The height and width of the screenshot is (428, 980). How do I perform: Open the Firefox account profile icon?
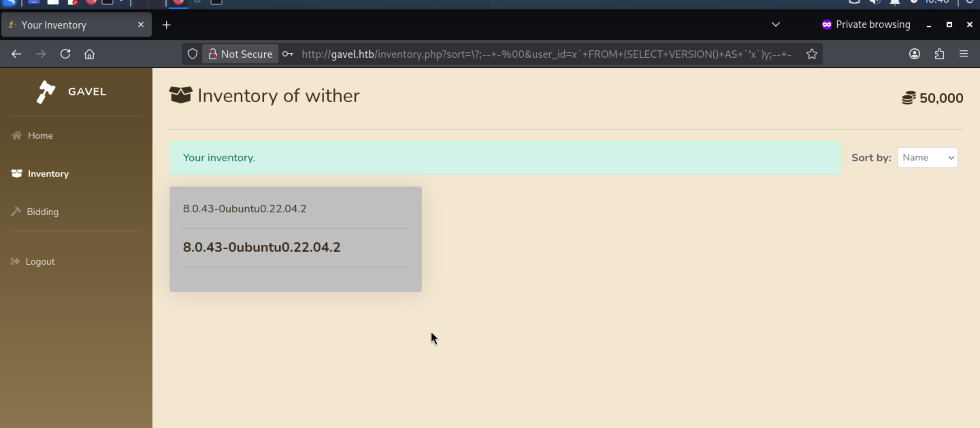(x=915, y=54)
